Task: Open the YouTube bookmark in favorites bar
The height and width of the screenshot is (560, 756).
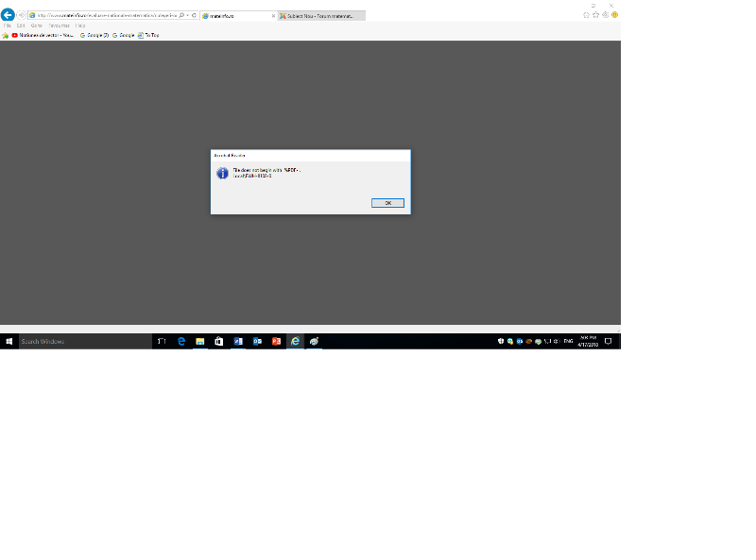Action: (x=43, y=35)
